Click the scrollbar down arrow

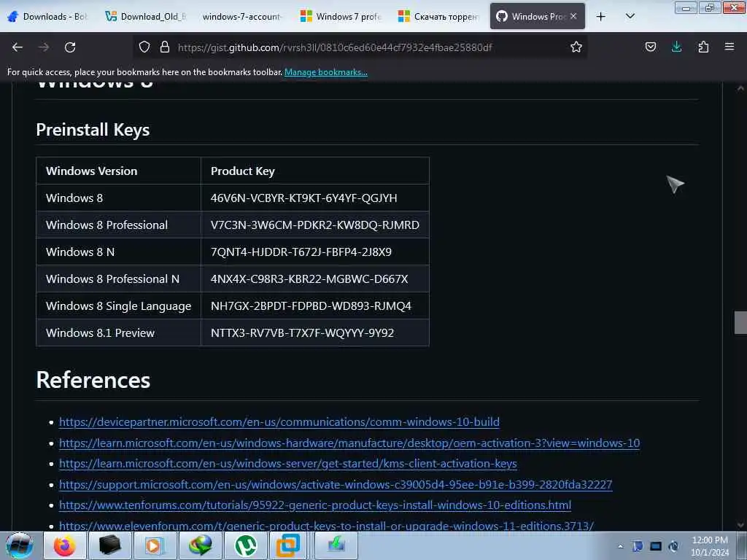[740, 525]
